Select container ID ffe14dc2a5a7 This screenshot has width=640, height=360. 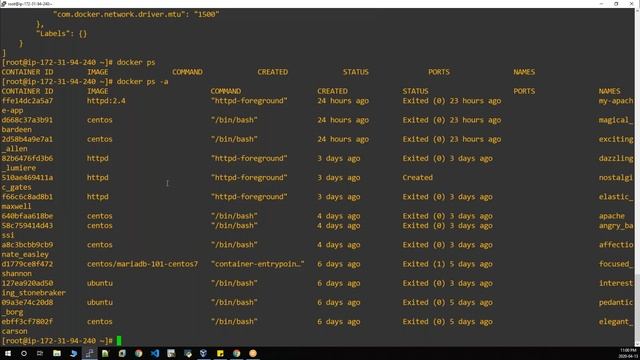coord(27,101)
